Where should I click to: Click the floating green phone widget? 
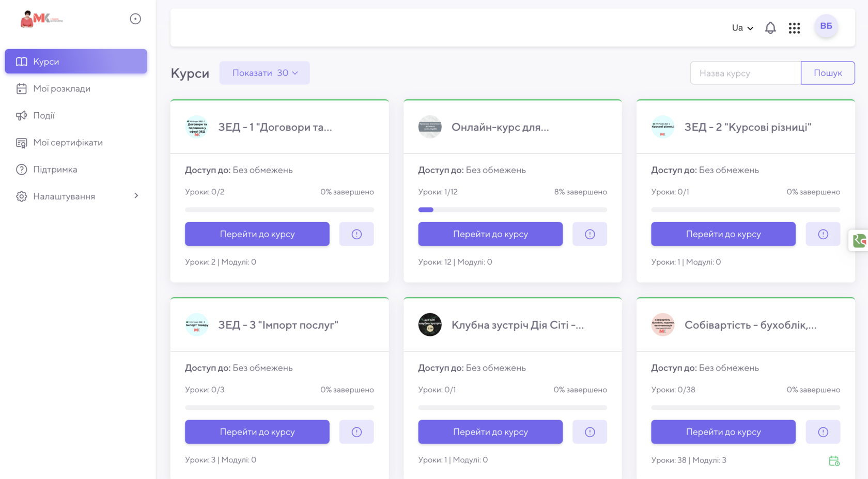[859, 240]
